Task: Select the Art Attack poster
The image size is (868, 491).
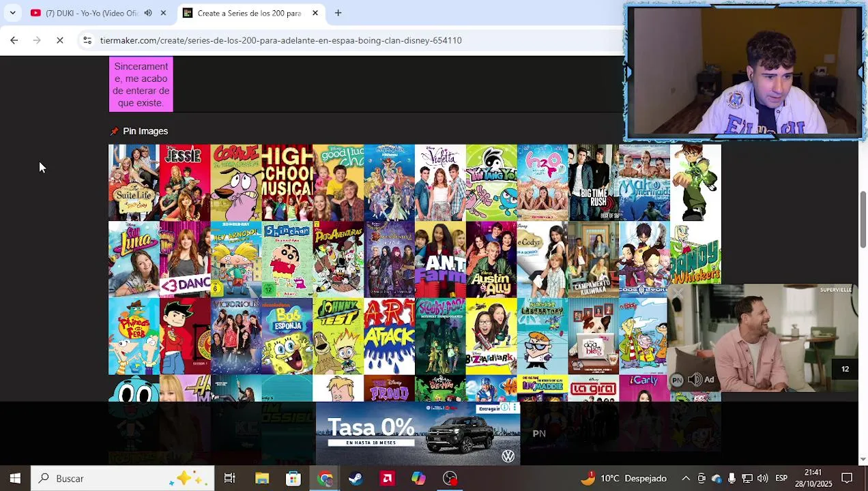Action: point(389,336)
